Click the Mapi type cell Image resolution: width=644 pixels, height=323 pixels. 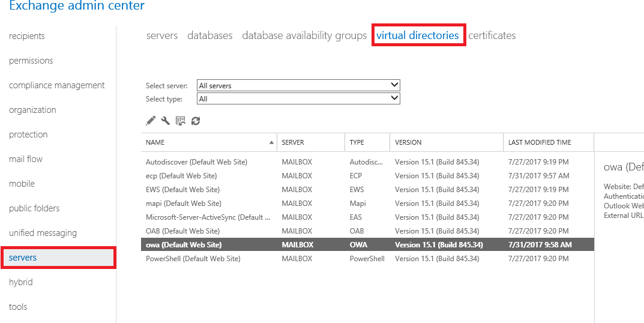(x=358, y=204)
